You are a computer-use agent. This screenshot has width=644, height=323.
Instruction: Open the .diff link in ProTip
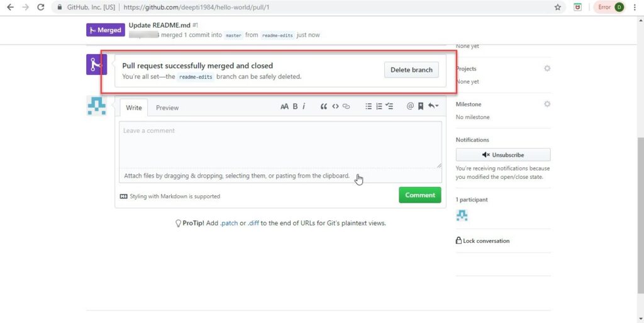click(253, 223)
